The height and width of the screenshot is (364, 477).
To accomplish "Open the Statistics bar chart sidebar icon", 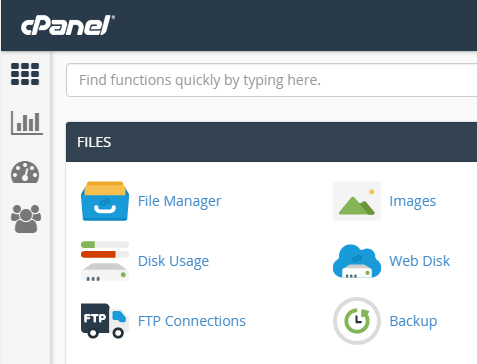I will pos(27,123).
